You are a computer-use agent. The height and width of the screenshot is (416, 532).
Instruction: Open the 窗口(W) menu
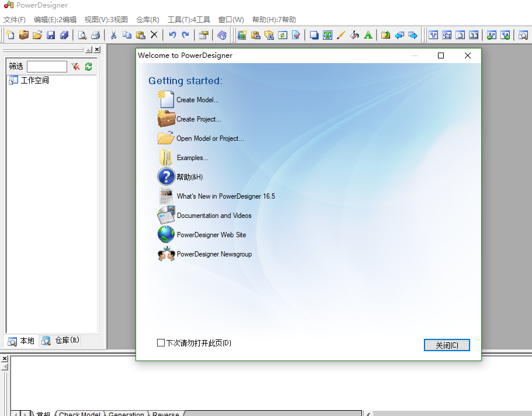tap(231, 20)
